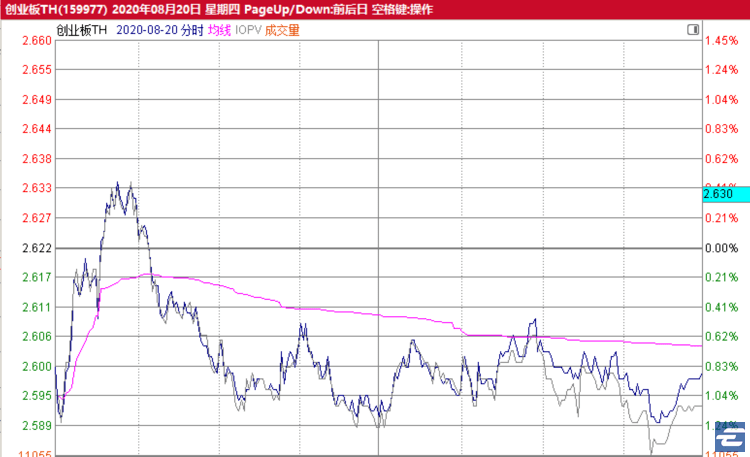Screen dimensions: 750x457
Task: Toggle the IOPV legend label
Action: tap(247, 30)
